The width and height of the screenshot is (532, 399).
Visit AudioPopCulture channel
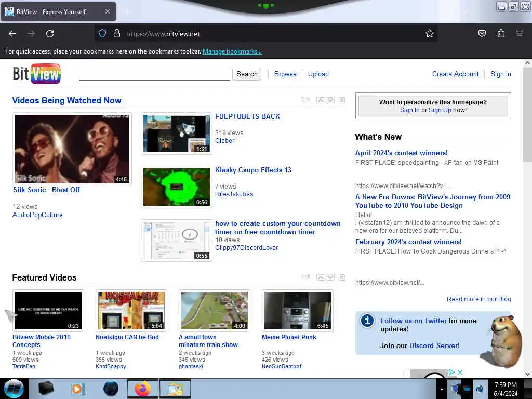point(37,215)
